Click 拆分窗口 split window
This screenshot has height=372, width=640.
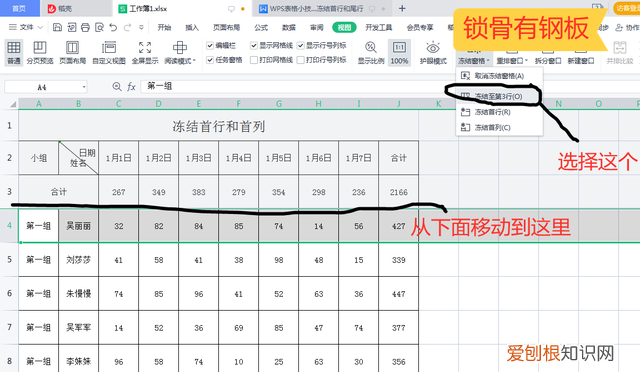548,60
